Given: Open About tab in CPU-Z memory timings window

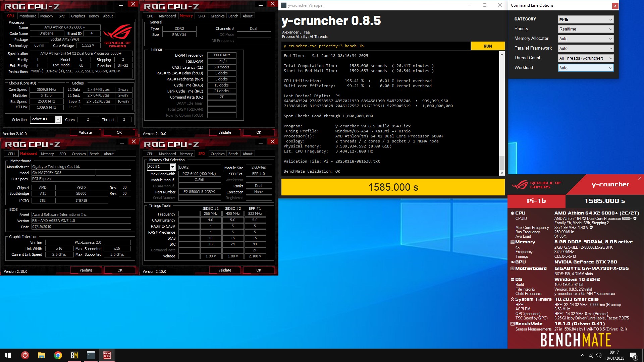Looking at the screenshot, I should [248, 16].
